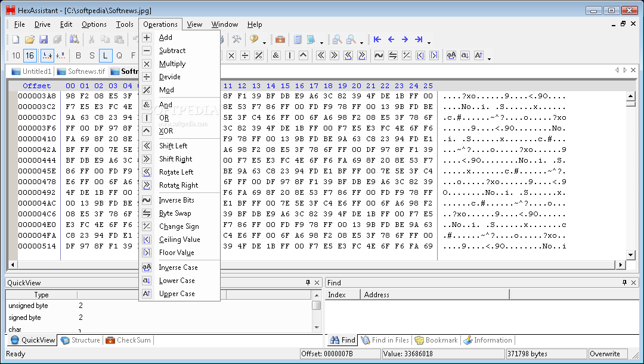
Task: Click the Open file folder icon
Action: click(30, 39)
